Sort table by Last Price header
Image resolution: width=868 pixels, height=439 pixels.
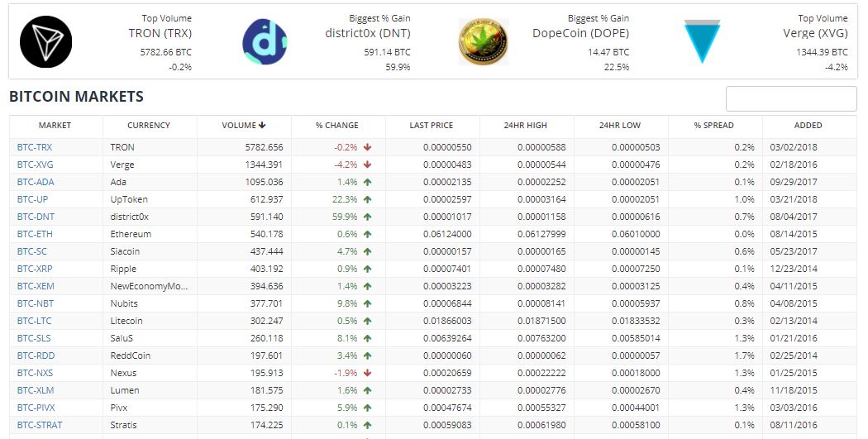pyautogui.click(x=432, y=125)
